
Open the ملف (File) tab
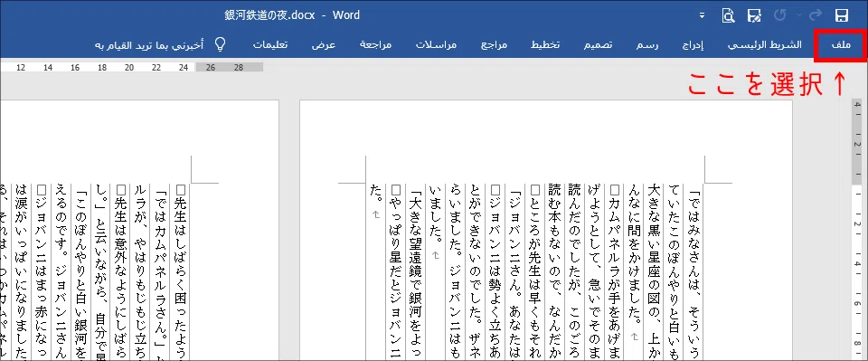pyautogui.click(x=841, y=45)
